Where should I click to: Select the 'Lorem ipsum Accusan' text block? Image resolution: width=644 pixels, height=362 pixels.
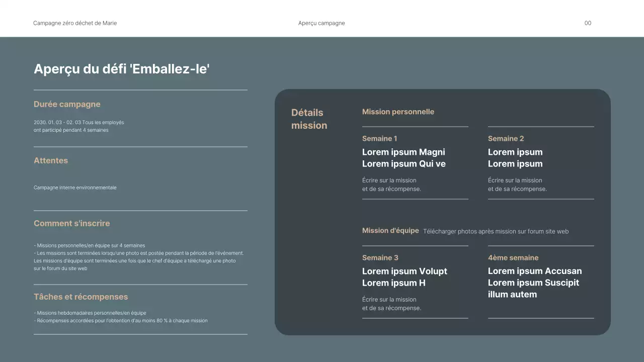[534, 283]
